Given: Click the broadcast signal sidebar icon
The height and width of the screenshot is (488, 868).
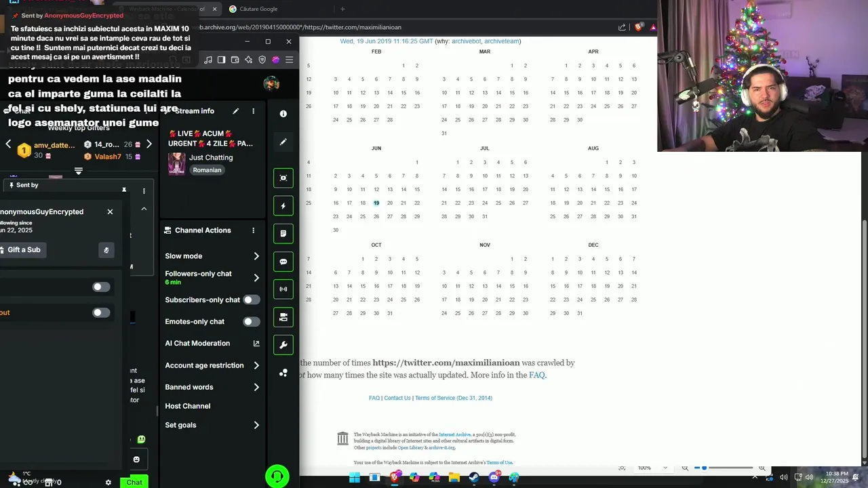Looking at the screenshot, I should [283, 289].
